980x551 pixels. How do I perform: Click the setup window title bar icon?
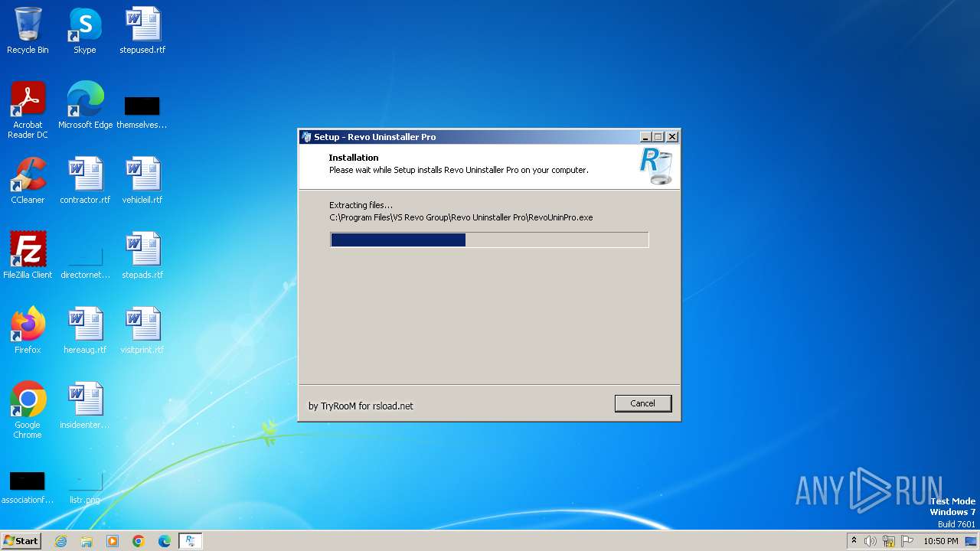[306, 137]
